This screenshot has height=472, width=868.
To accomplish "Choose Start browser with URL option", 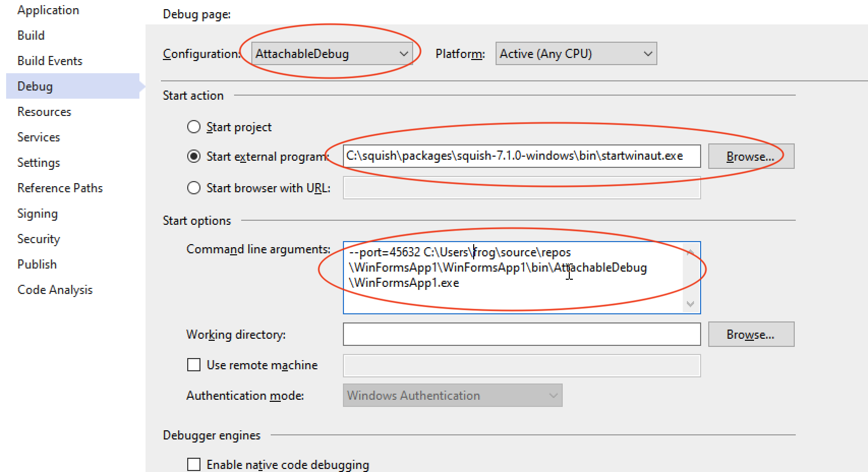I will 194,188.
